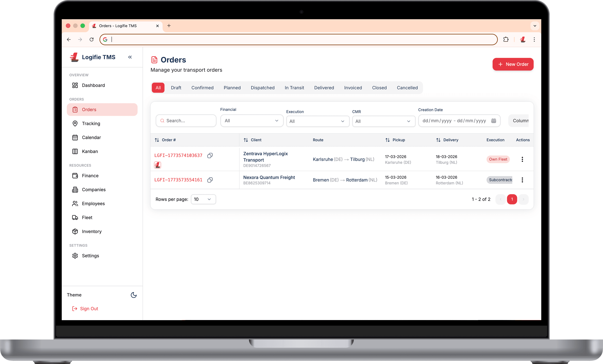The height and width of the screenshot is (364, 603).
Task: Copy order number LGFI-1773574103637
Action: 210,156
